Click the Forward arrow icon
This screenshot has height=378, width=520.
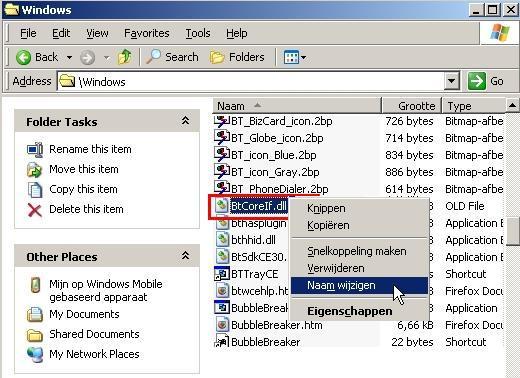point(87,58)
